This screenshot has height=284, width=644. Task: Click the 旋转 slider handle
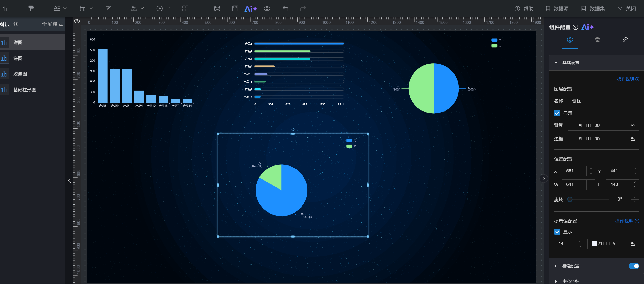coord(570,199)
